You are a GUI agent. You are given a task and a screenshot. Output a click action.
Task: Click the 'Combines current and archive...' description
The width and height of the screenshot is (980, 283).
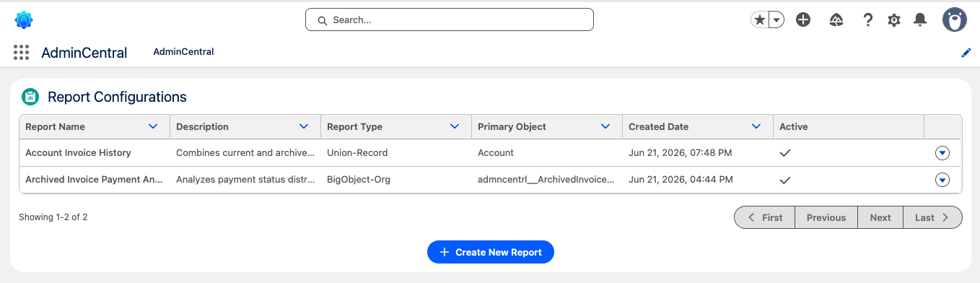pyautogui.click(x=245, y=153)
